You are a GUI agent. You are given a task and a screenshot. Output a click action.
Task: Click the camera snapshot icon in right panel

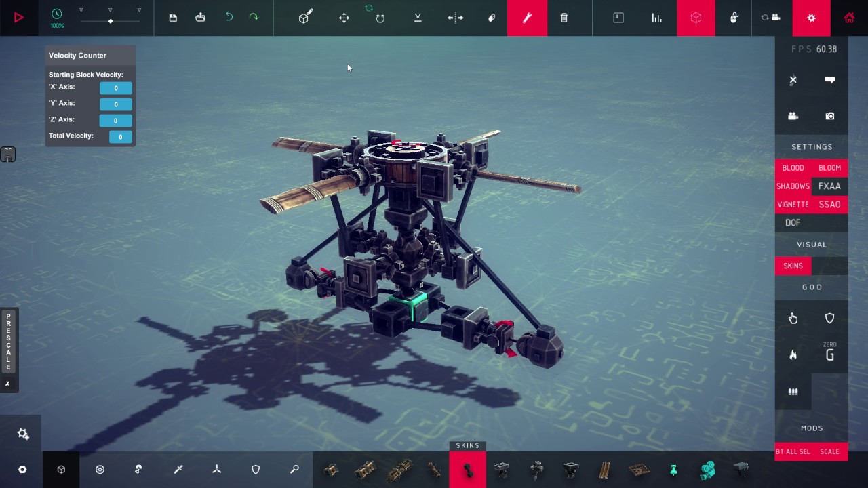click(829, 117)
